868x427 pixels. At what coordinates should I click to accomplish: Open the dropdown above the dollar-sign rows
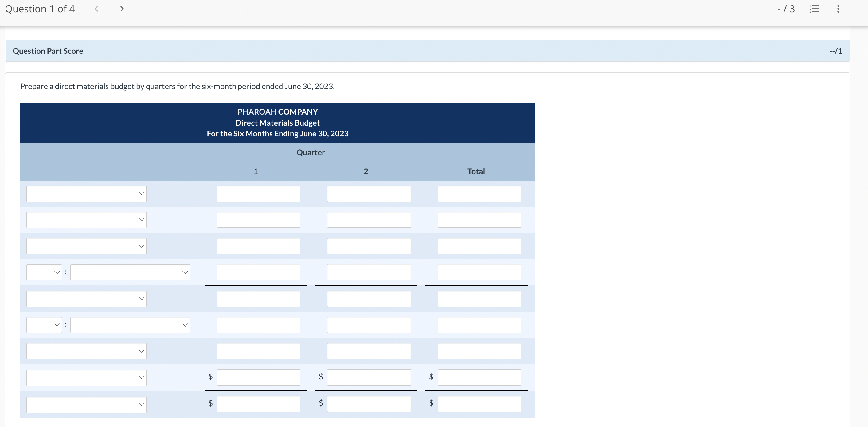tap(86, 351)
